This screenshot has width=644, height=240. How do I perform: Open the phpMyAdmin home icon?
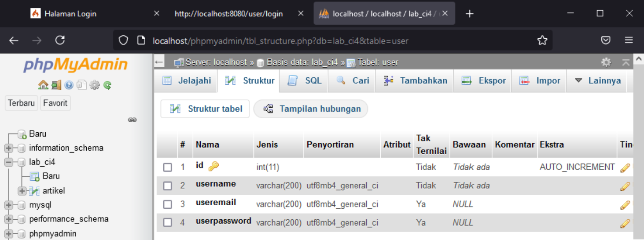click(43, 85)
